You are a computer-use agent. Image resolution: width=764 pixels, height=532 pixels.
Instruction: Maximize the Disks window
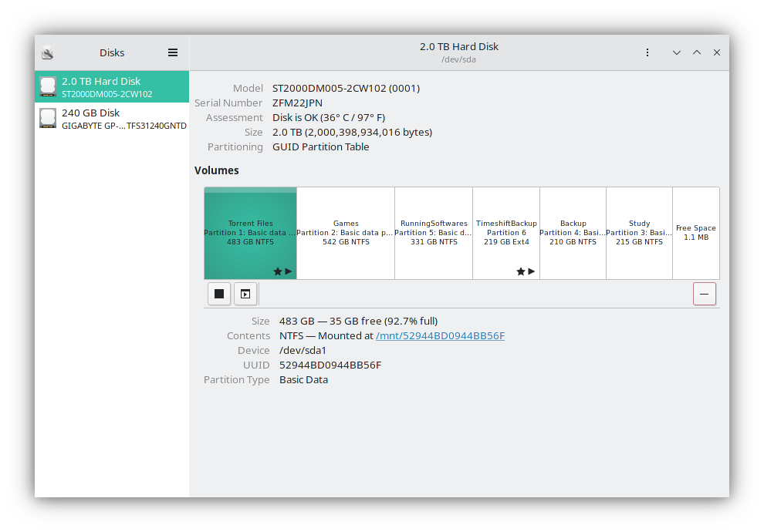pos(697,53)
